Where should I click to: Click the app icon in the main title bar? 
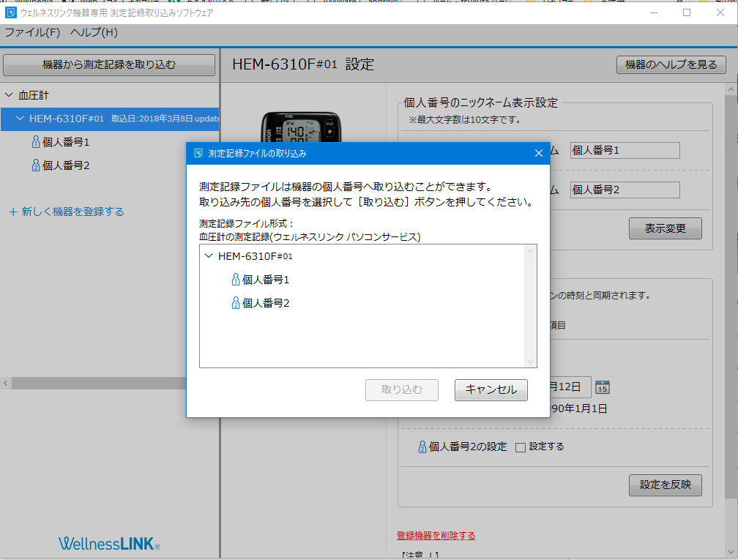11,12
